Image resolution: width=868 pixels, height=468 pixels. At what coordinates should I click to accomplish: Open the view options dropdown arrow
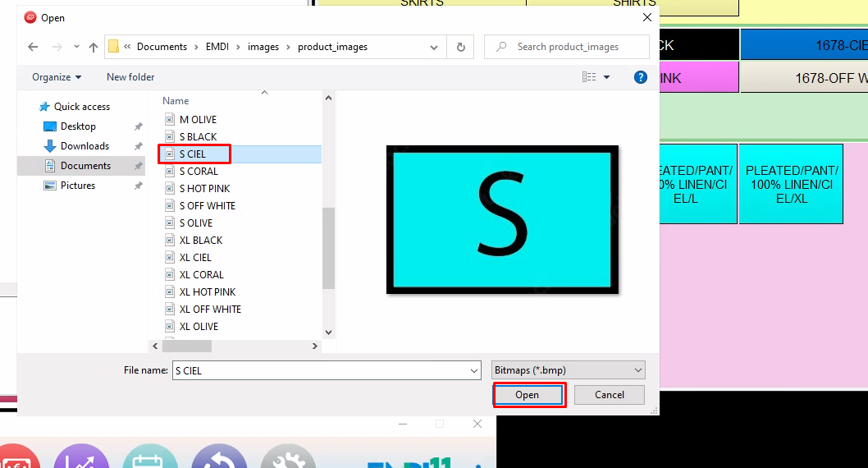pyautogui.click(x=607, y=77)
